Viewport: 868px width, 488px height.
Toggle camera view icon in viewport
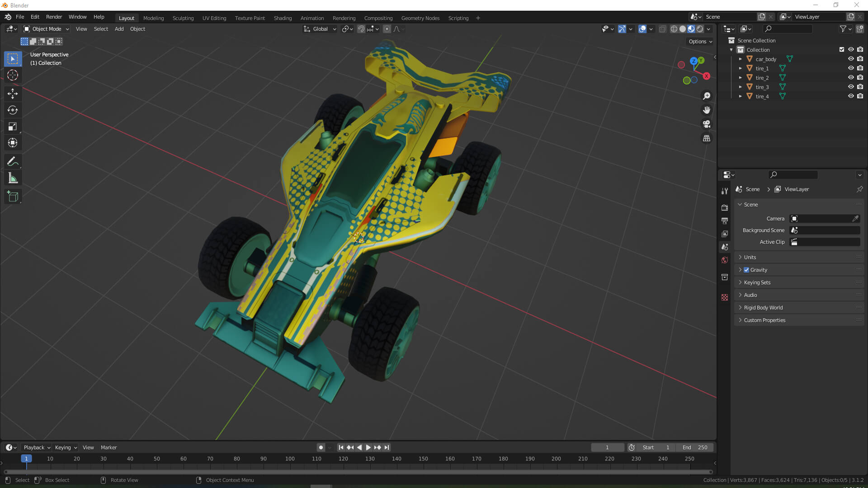click(707, 124)
